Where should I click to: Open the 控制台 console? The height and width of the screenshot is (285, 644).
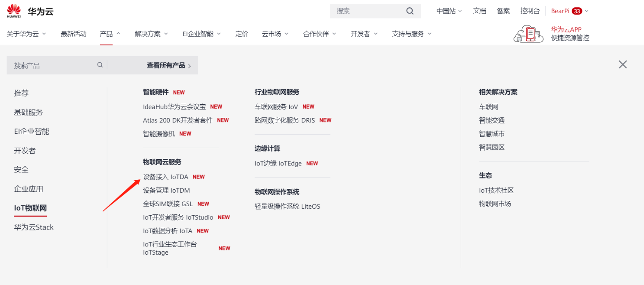coord(530,11)
